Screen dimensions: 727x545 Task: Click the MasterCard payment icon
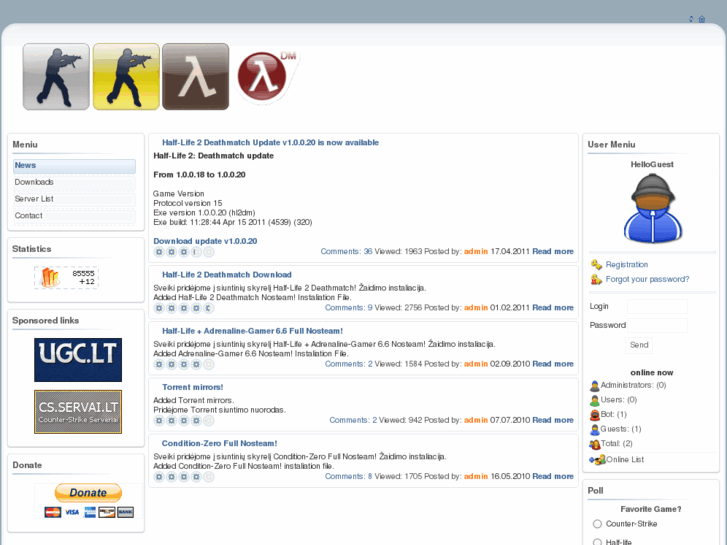(x=52, y=512)
